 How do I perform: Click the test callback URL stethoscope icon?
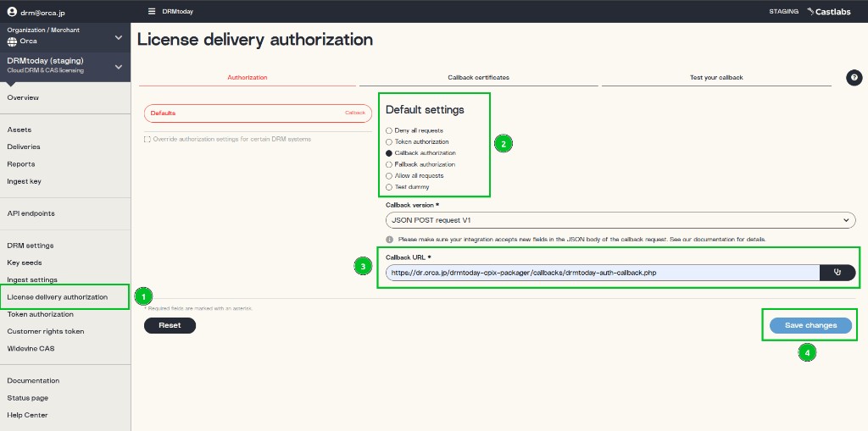(x=837, y=272)
